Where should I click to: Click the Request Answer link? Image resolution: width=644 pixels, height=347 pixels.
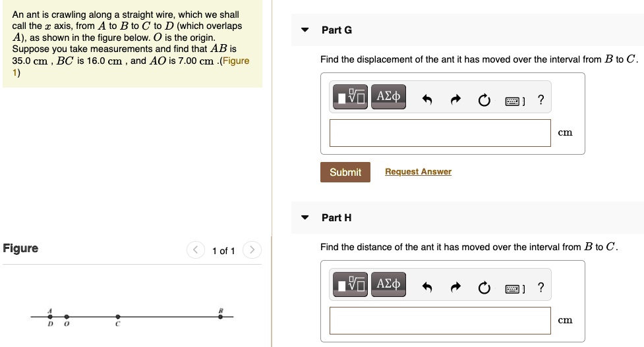click(418, 172)
